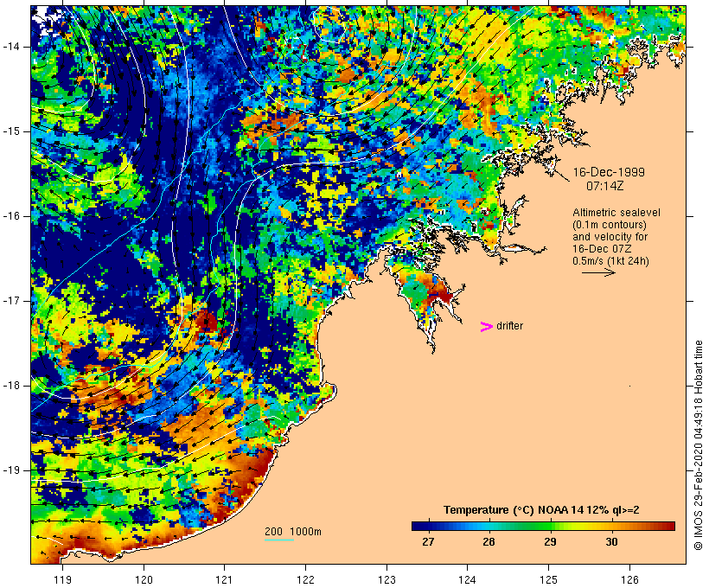Click the latitude axis label '-16'
709x588 pixels.
coord(10,216)
